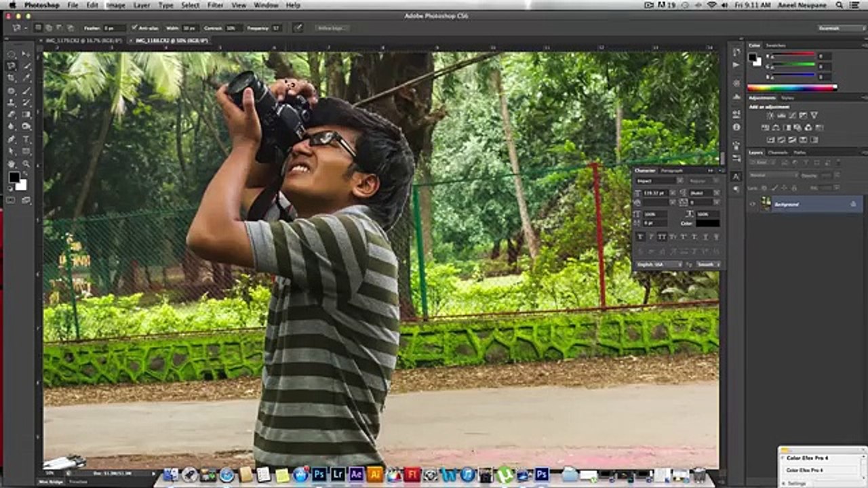The width and height of the screenshot is (868, 488).
Task: Open the font family dropdown showing Impact
Action: pos(660,181)
